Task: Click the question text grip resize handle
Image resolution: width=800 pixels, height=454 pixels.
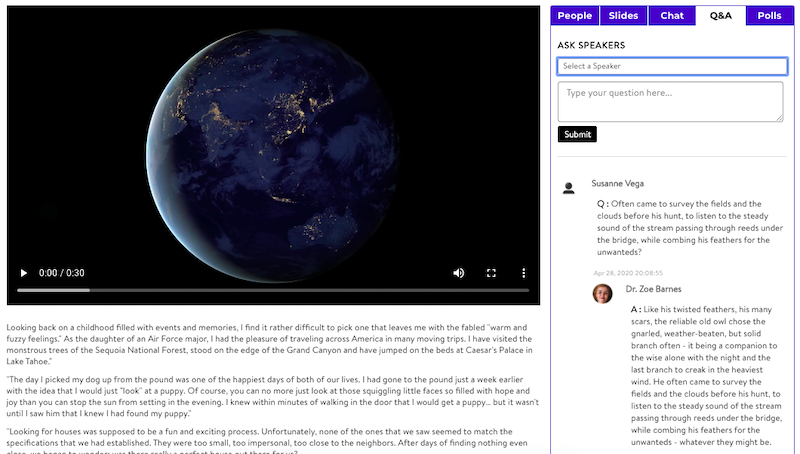Action: 779,118
